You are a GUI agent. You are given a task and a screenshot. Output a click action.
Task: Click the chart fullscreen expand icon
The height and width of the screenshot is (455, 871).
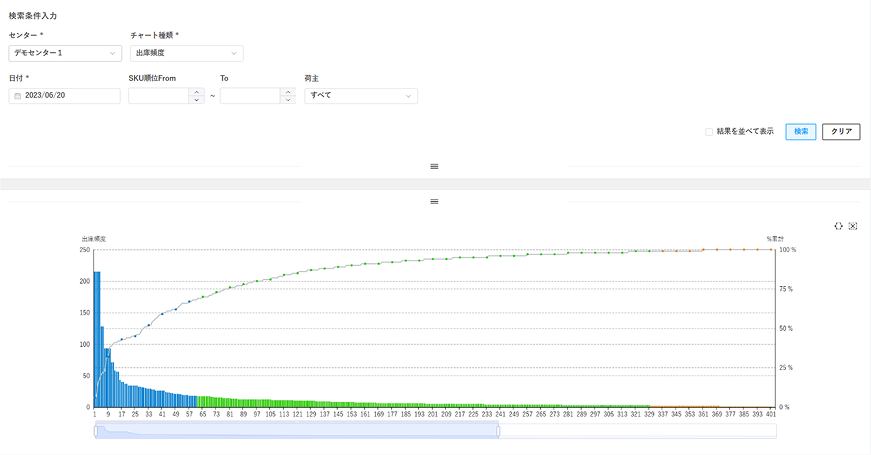(x=853, y=226)
